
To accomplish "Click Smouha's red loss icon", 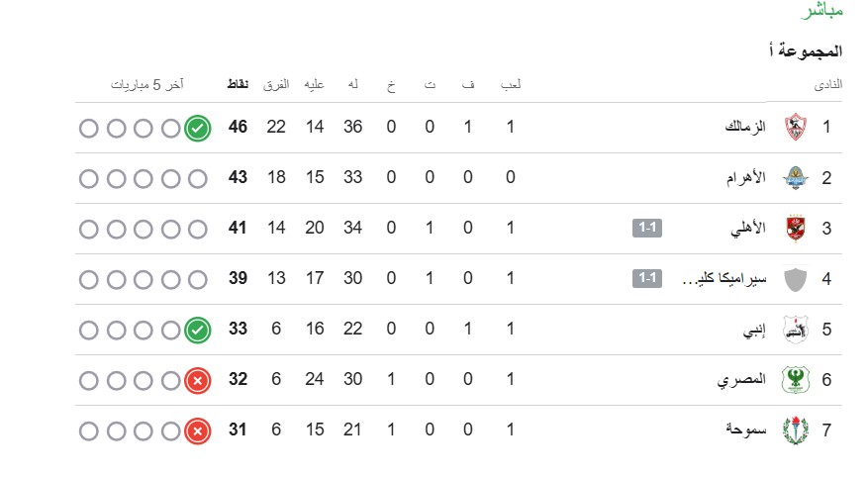I will click(198, 430).
